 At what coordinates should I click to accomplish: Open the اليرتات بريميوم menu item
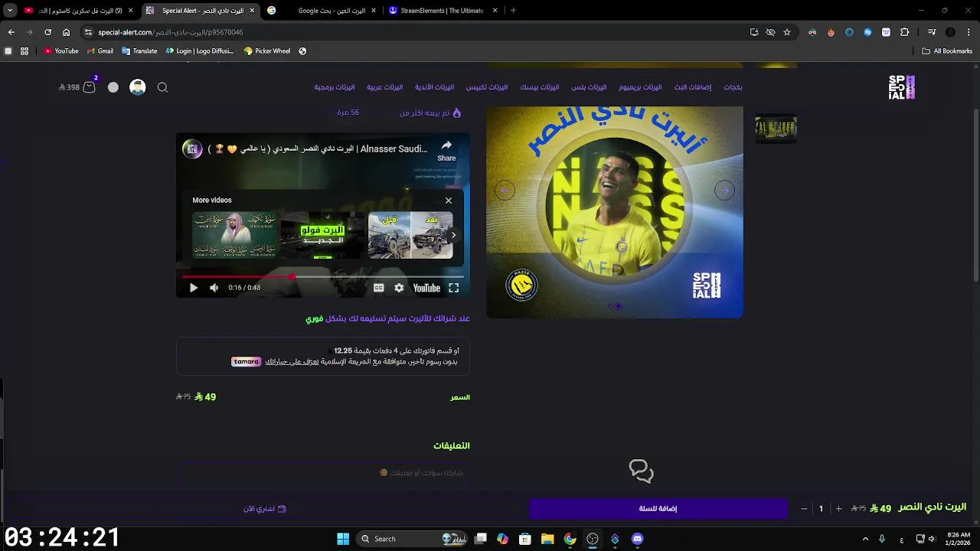pyautogui.click(x=640, y=87)
